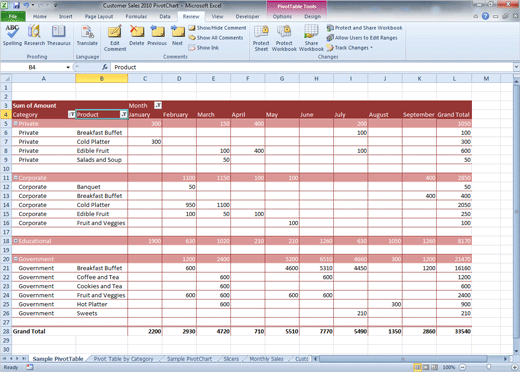Click Show All Comments
Image resolution: width=520 pixels, height=372 pixels.
coord(216,38)
